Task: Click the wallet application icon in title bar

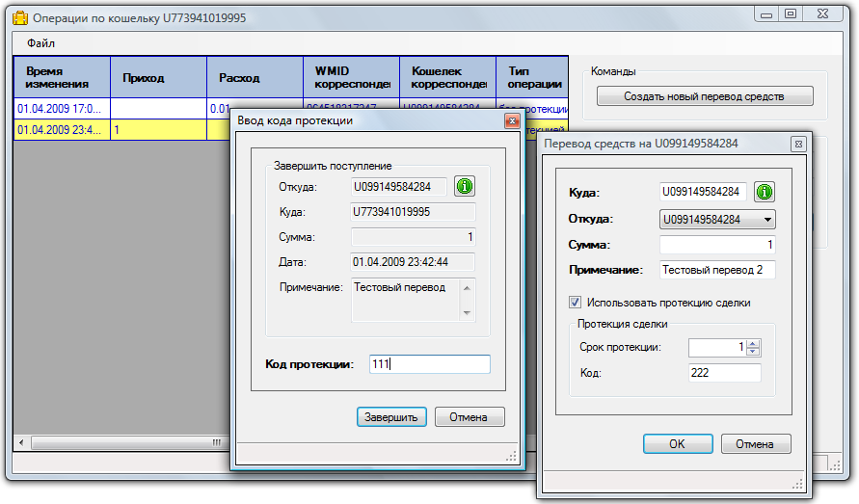Action: coord(19,15)
